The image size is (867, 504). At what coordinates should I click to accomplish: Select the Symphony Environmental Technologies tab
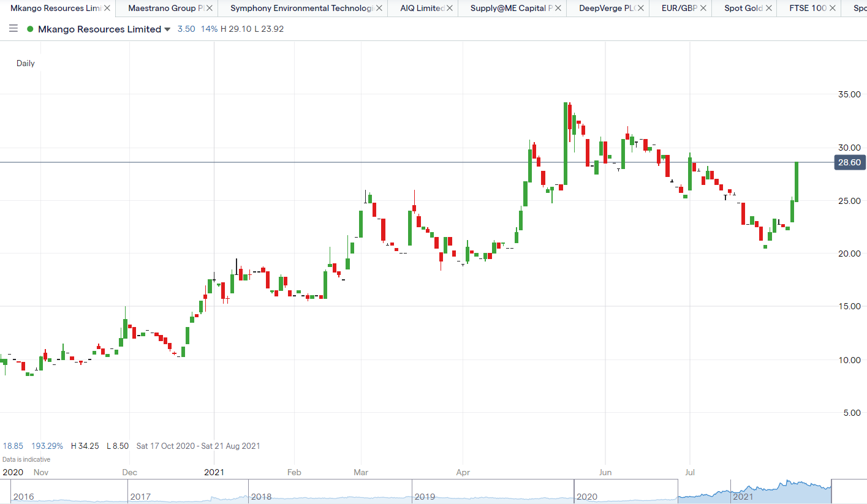(x=301, y=9)
